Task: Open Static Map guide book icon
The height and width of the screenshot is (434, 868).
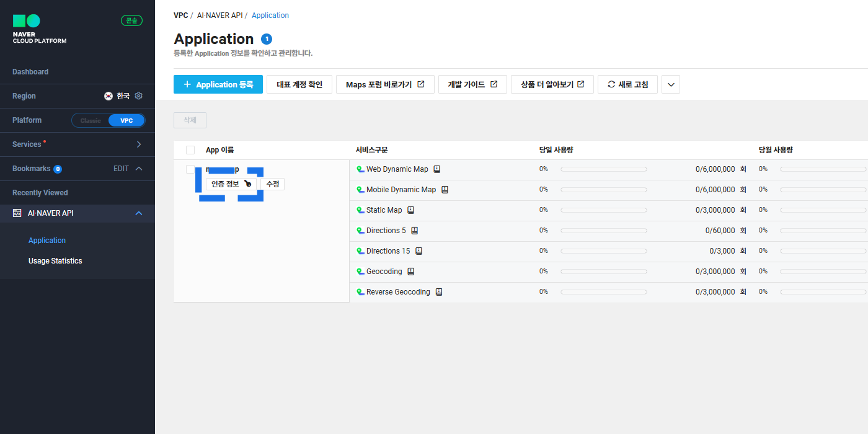Action: pyautogui.click(x=410, y=210)
